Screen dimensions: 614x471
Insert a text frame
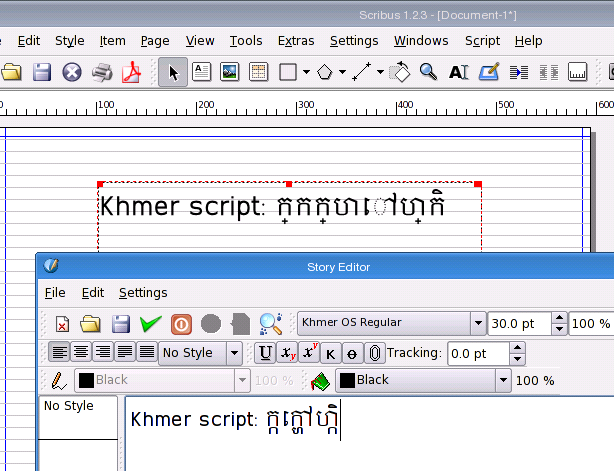pyautogui.click(x=201, y=72)
